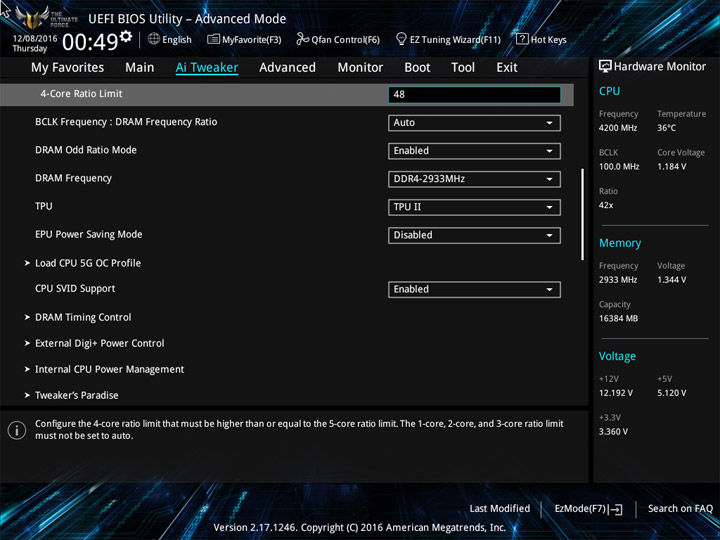The image size is (720, 540).
Task: Open MyFavorite(F3) list icon
Action: pyautogui.click(x=213, y=39)
